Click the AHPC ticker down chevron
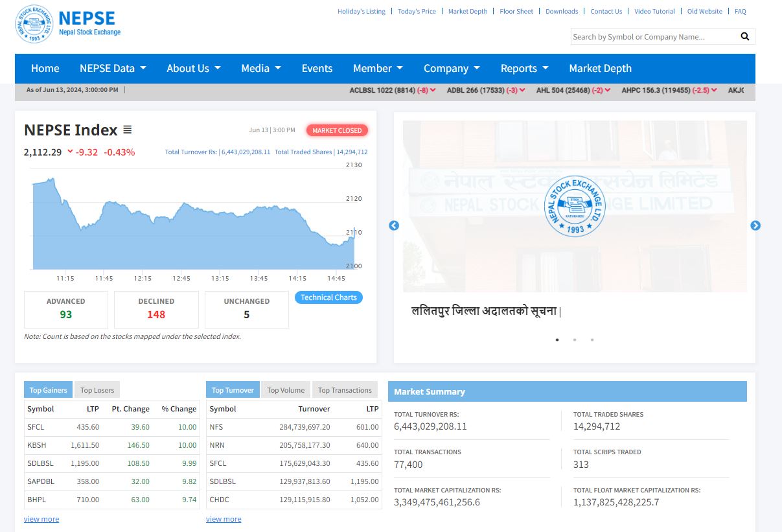 [x=715, y=90]
